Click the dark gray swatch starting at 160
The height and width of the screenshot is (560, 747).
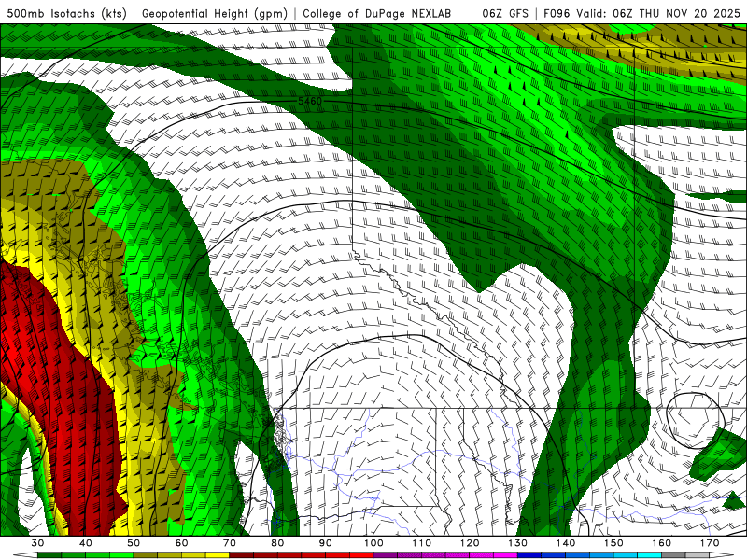click(x=673, y=555)
